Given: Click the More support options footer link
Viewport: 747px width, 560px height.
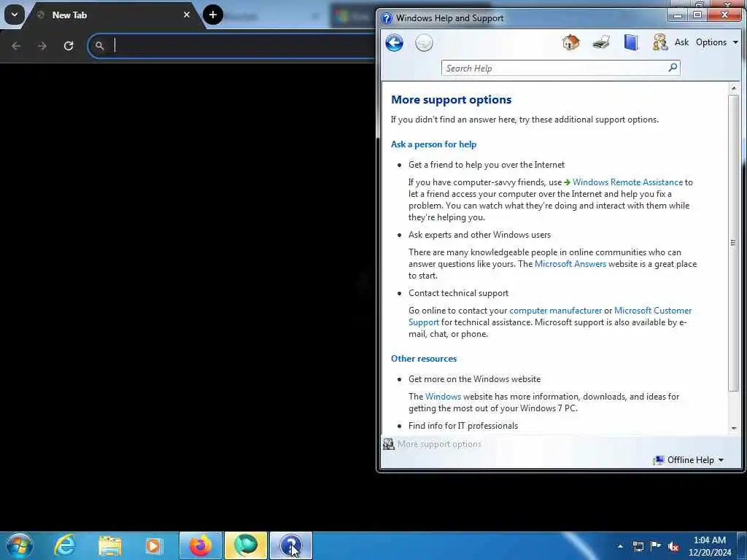Looking at the screenshot, I should pyautogui.click(x=439, y=444).
